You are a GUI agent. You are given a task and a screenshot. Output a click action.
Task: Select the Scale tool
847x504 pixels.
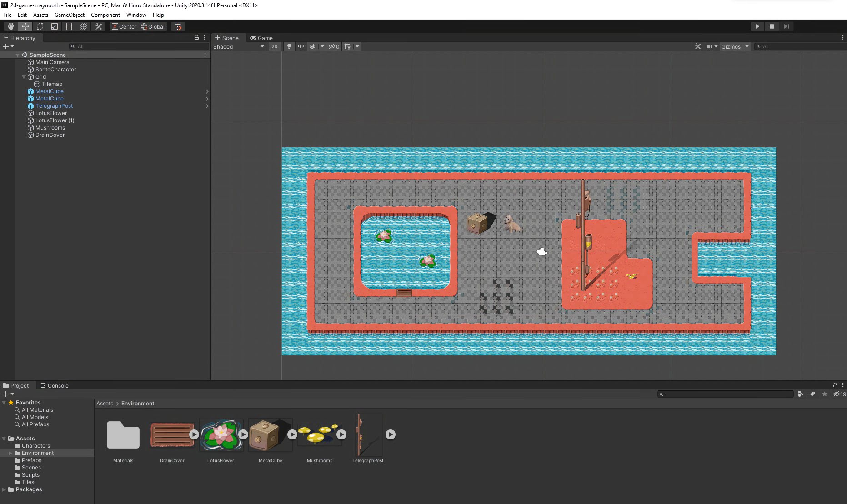click(x=54, y=26)
